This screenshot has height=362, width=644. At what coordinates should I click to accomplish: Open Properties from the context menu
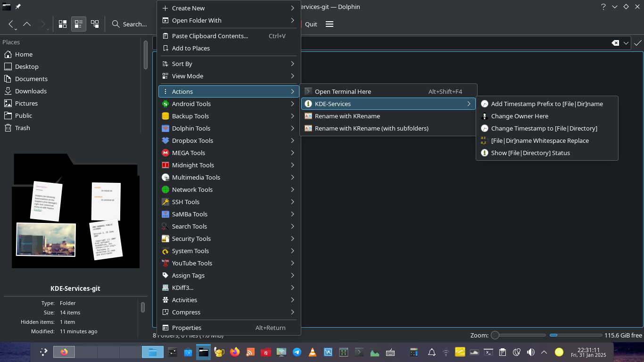(229, 328)
